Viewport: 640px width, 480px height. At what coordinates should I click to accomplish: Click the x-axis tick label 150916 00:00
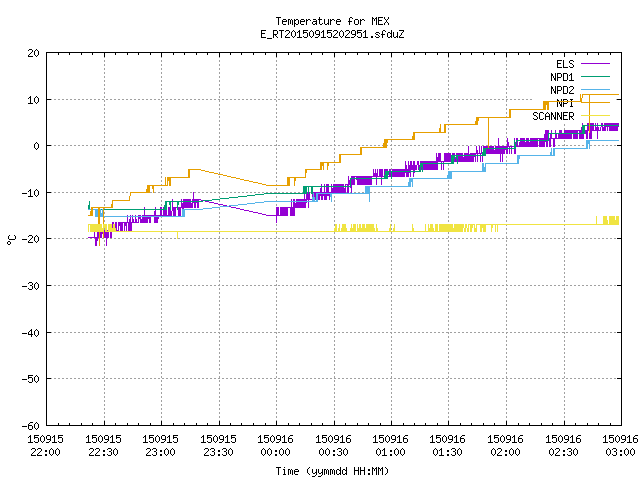276,446
